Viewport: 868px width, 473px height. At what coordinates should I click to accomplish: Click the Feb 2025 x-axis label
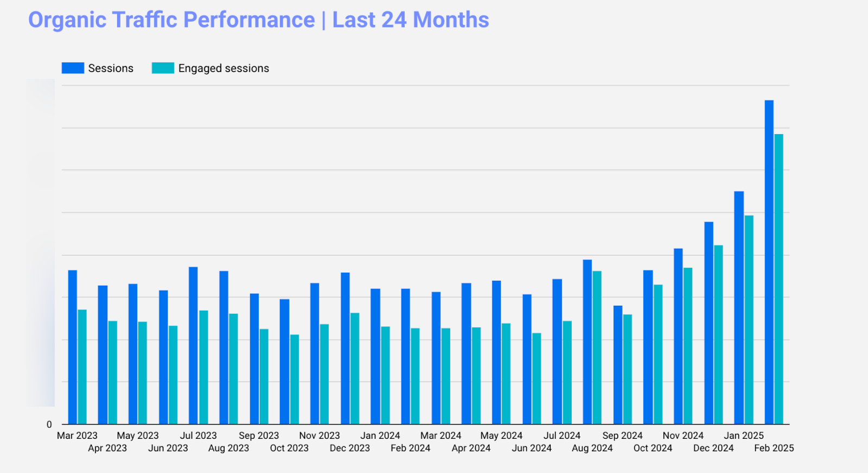coord(774,448)
